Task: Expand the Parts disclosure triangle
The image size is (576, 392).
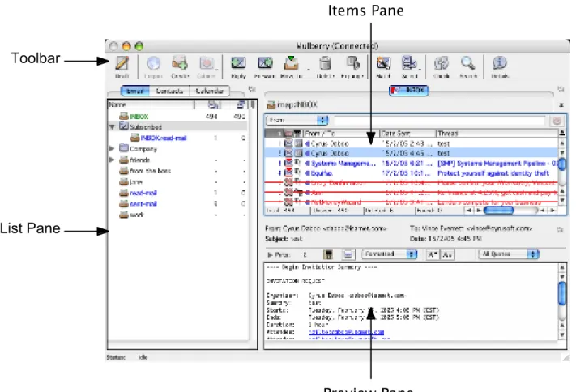Action: [270, 254]
